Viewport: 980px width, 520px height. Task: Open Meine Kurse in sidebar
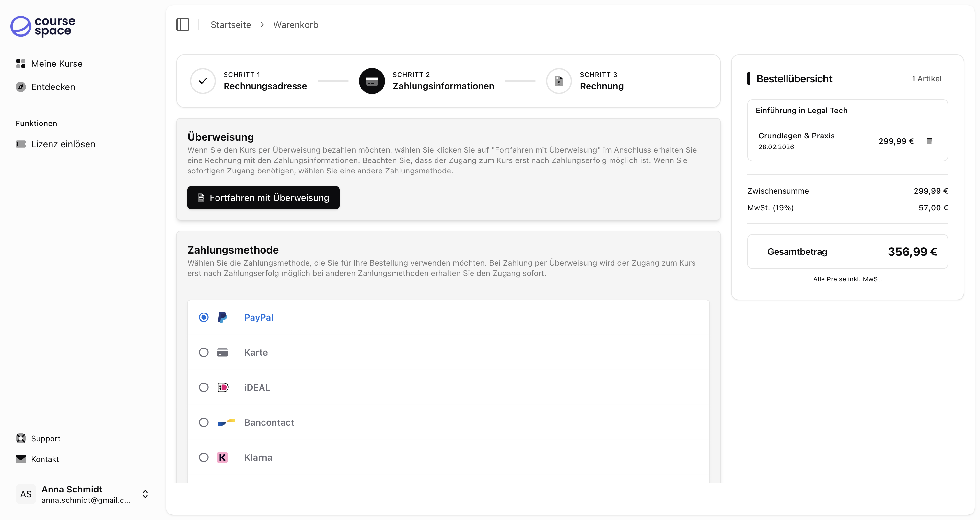click(x=57, y=64)
